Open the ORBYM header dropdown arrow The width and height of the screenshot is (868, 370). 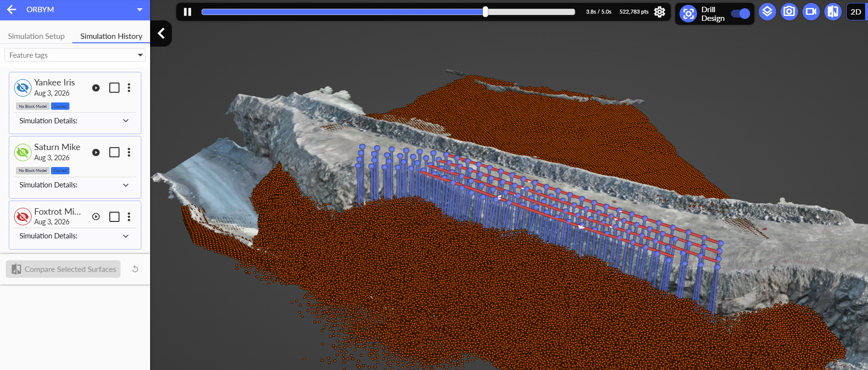coord(140,10)
